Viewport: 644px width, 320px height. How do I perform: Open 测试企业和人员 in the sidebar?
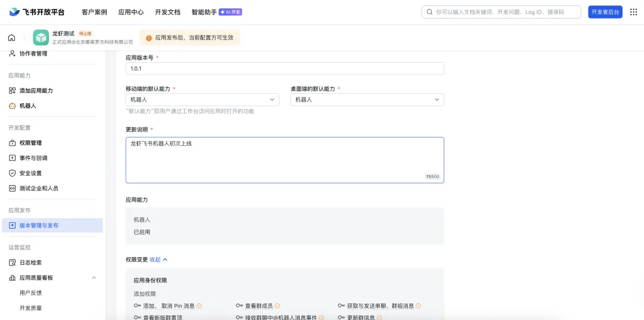click(x=39, y=189)
